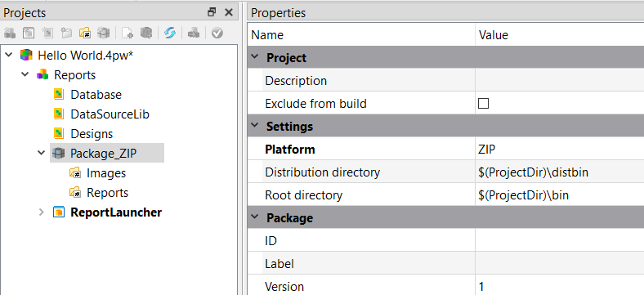The width and height of the screenshot is (644, 295).
Task: Click the ID value field
Action: tap(560, 241)
